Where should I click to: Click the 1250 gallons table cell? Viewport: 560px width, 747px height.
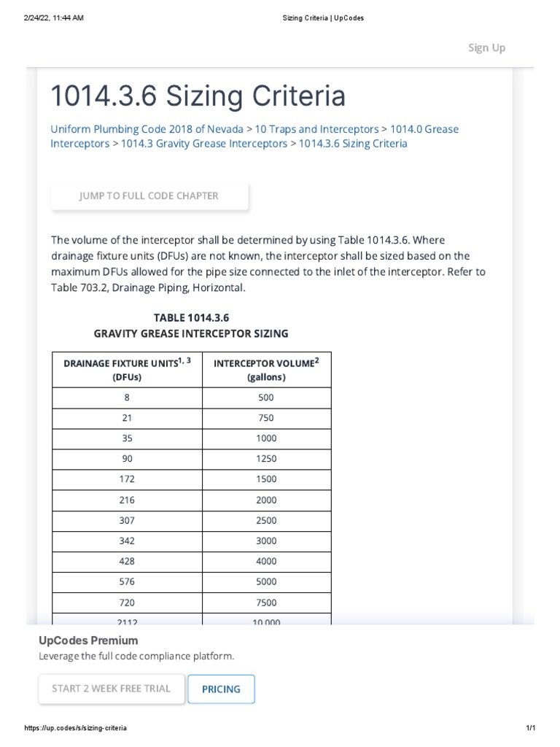(266, 459)
